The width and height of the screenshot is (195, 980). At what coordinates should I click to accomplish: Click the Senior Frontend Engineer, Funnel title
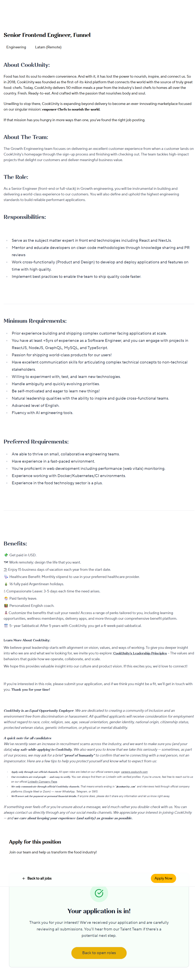coord(47,35)
